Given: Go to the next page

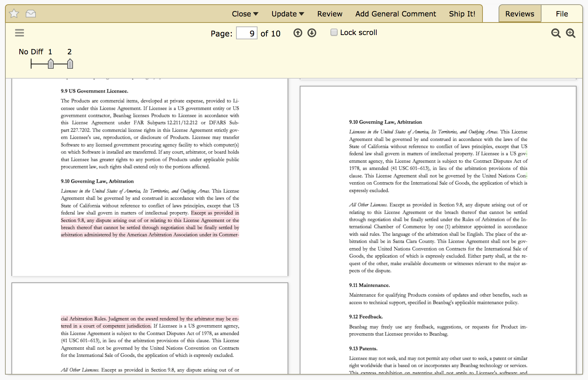Looking at the screenshot, I should tap(312, 33).
